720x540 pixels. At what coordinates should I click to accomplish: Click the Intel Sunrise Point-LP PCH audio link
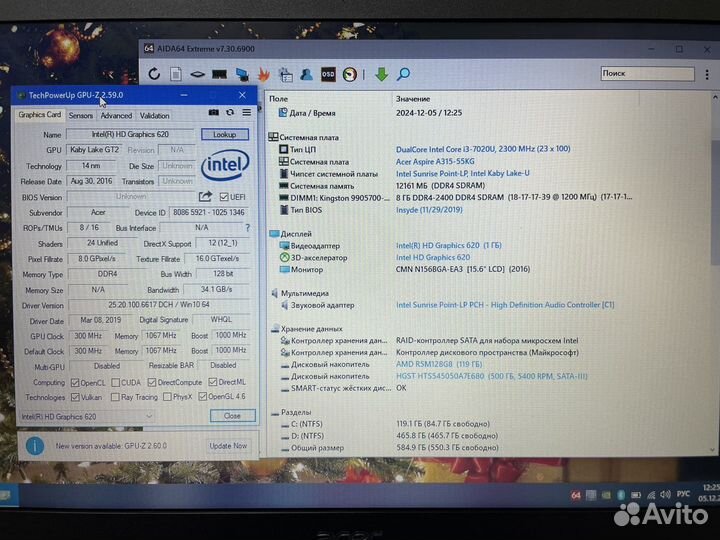click(505, 304)
